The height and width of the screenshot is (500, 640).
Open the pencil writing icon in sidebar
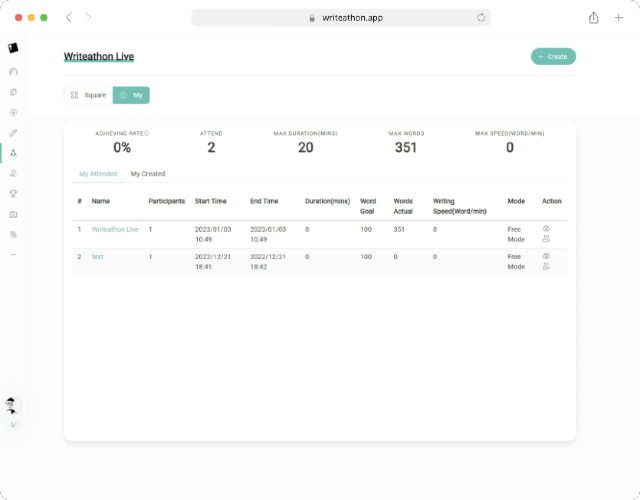(x=13, y=133)
